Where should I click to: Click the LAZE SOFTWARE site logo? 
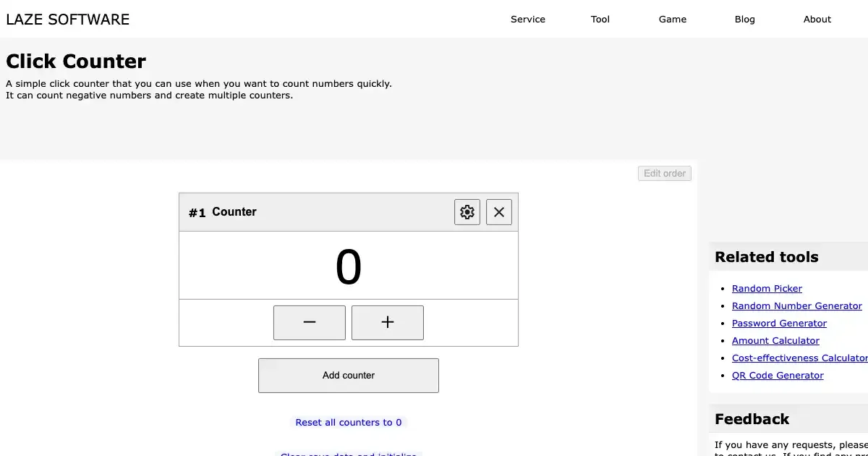point(68,20)
